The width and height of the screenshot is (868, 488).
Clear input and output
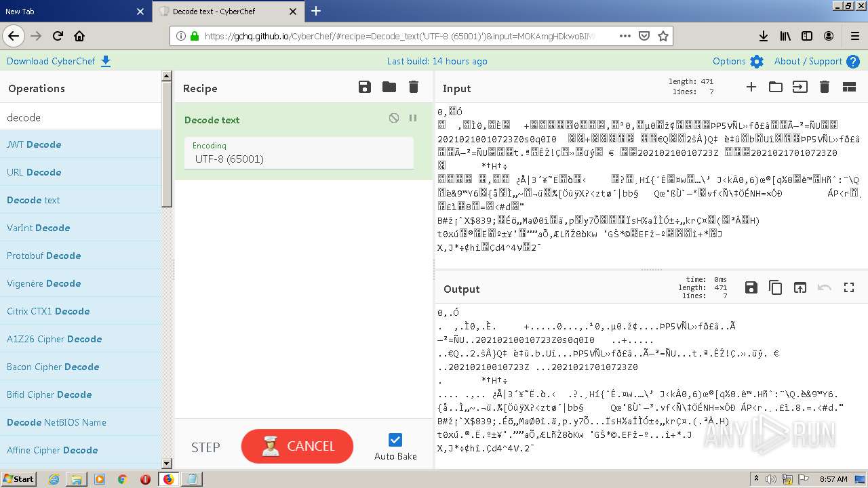point(825,87)
